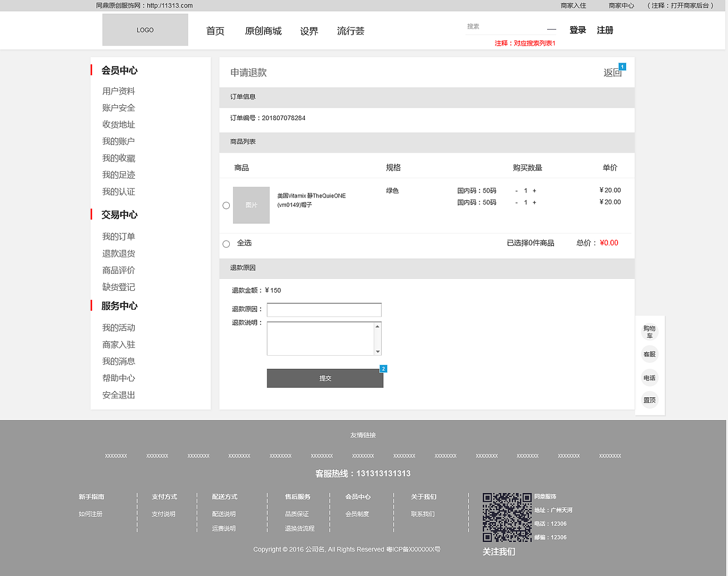Click the 绿色 specification value
The image size is (728, 576).
click(x=392, y=191)
